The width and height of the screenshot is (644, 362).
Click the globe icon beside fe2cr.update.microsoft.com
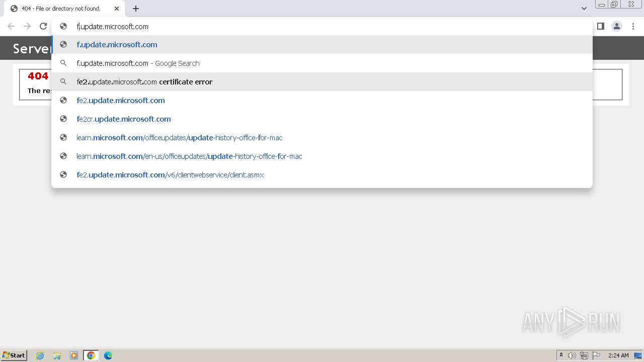[63, 119]
